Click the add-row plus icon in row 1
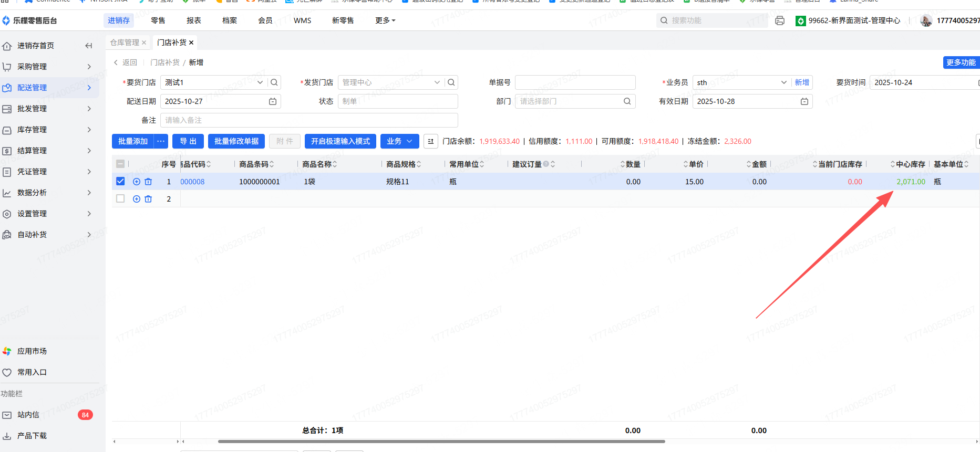Screen dimensions: 980x452 click(x=137, y=182)
